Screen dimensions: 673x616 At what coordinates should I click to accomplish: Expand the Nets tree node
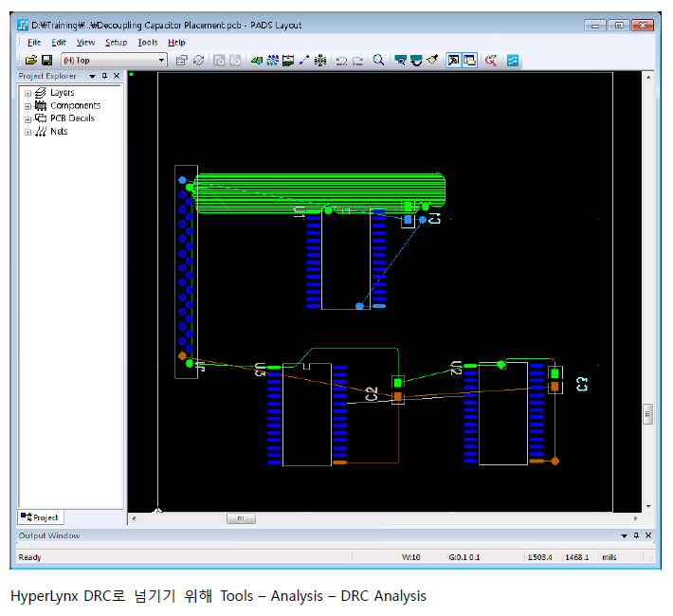27,132
